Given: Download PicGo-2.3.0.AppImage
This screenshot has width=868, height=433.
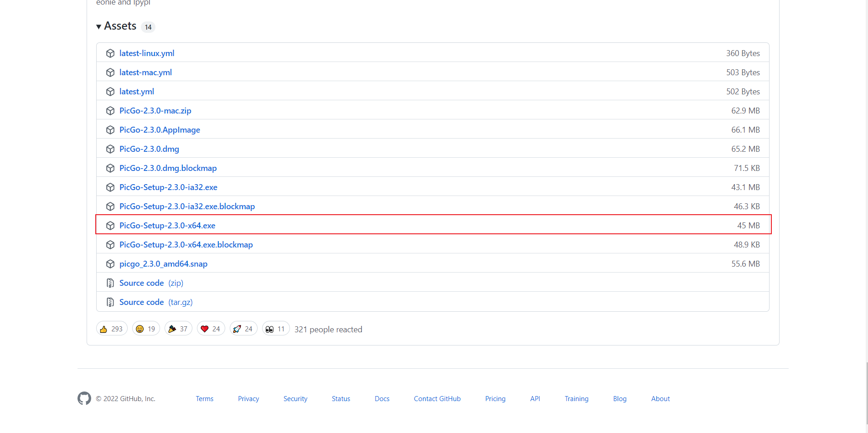Looking at the screenshot, I should [160, 130].
